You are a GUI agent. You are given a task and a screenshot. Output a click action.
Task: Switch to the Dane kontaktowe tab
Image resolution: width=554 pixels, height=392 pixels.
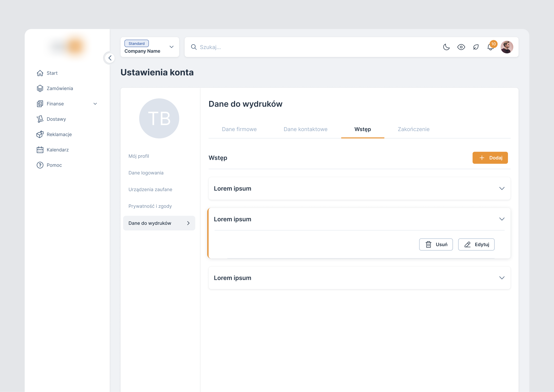tap(305, 129)
